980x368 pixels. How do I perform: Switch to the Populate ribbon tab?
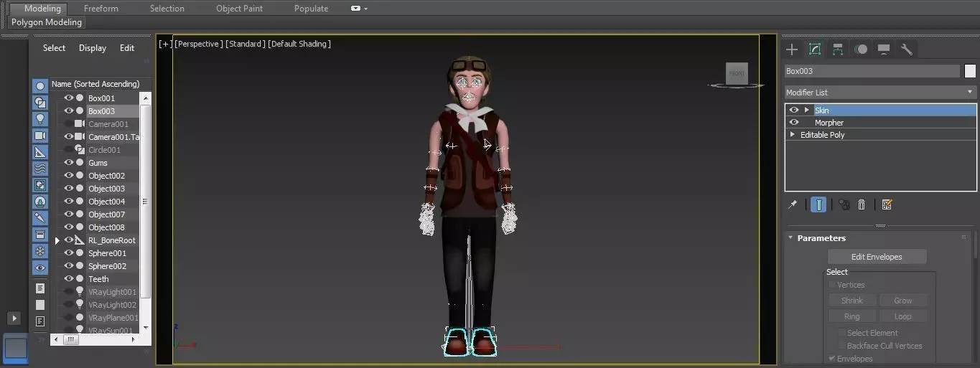pyautogui.click(x=311, y=9)
